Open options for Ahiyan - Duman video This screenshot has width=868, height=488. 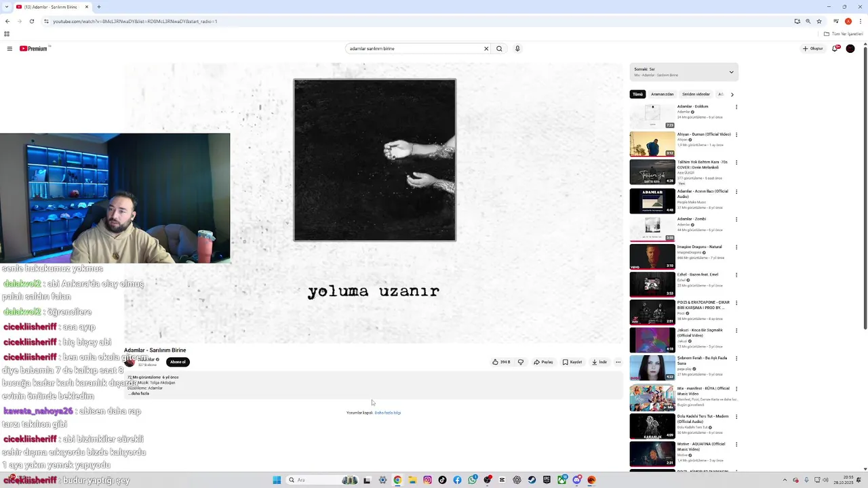[736, 135]
